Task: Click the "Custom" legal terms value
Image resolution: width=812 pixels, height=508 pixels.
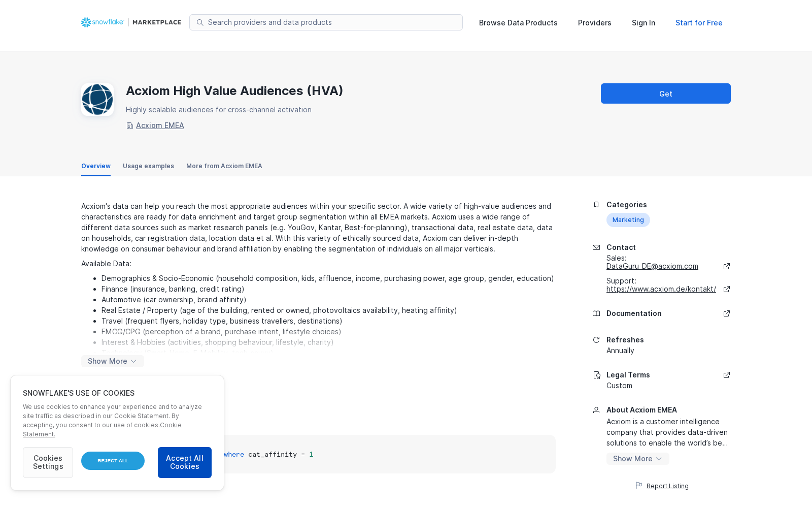Action: pyautogui.click(x=619, y=386)
